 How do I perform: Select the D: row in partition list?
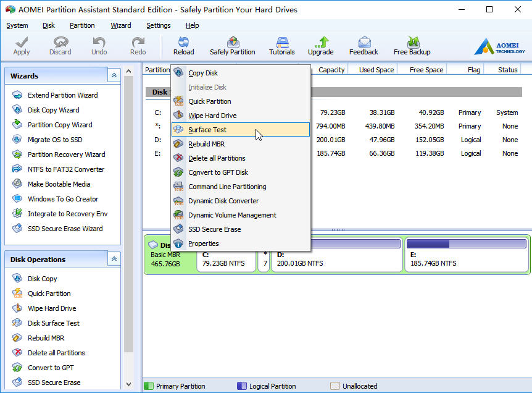click(334, 140)
